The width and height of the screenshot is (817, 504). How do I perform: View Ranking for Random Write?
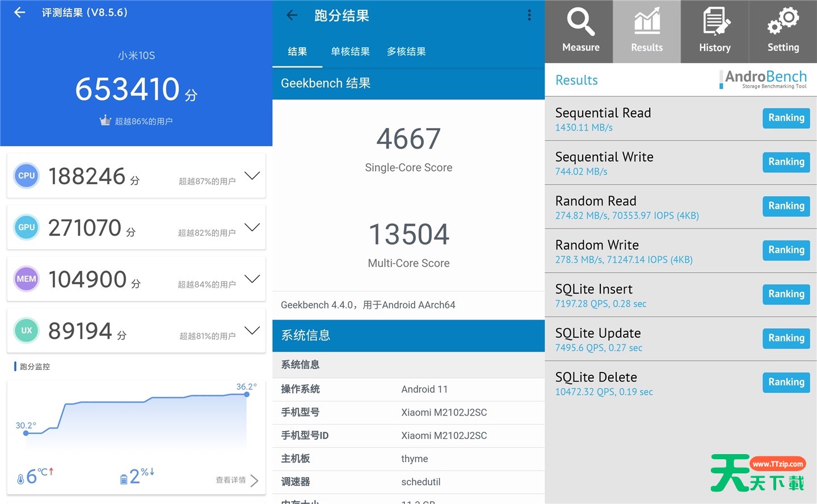pos(786,250)
